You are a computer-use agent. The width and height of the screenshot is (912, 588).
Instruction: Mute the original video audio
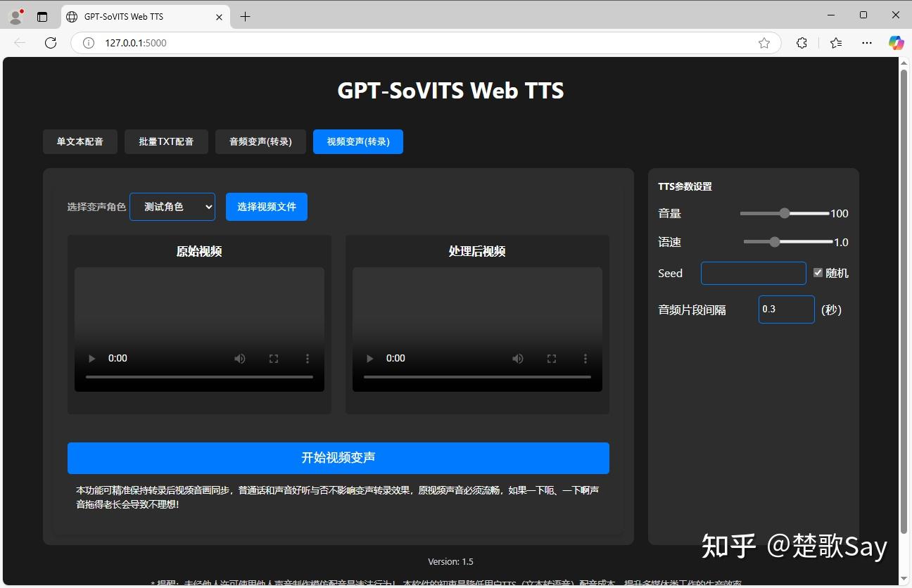tap(239, 358)
